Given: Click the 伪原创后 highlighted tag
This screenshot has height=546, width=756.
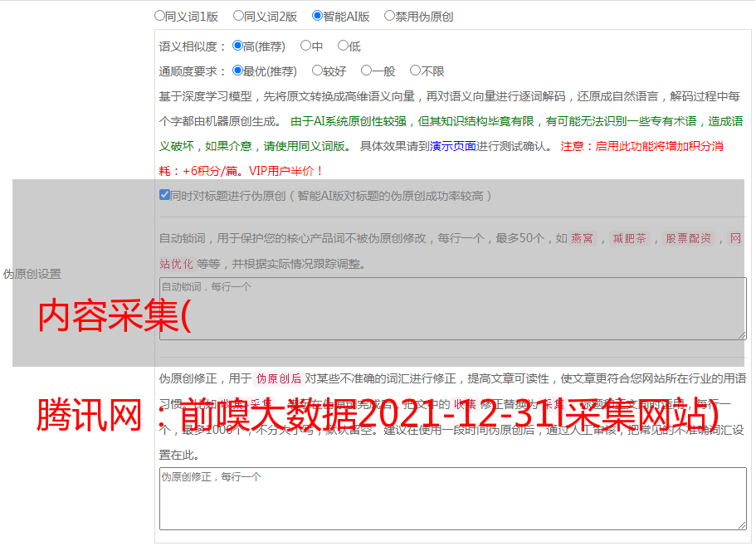Looking at the screenshot, I should (x=279, y=378).
